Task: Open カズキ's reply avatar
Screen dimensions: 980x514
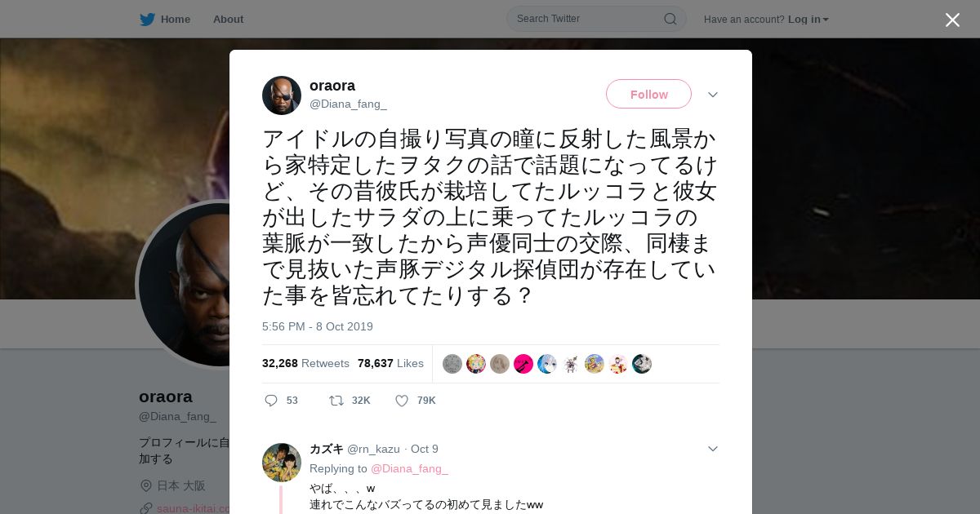Action: pos(282,463)
